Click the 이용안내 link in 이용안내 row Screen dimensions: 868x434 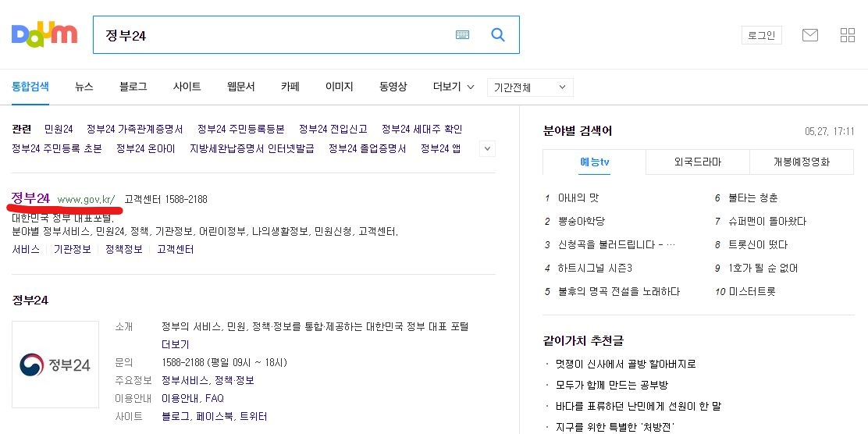pyautogui.click(x=180, y=399)
